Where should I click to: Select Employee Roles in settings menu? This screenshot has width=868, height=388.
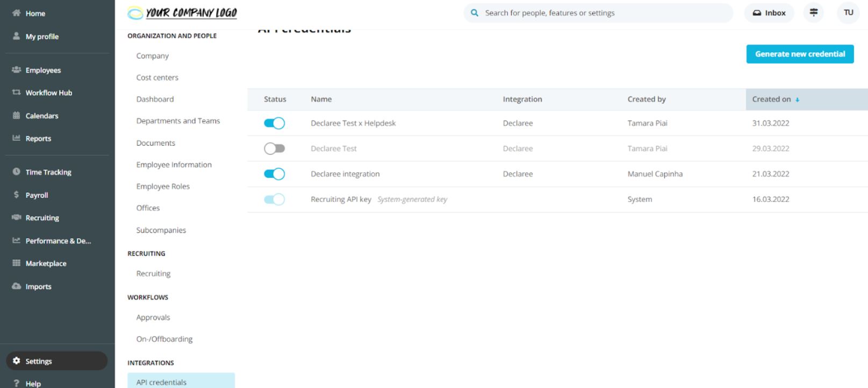point(163,186)
